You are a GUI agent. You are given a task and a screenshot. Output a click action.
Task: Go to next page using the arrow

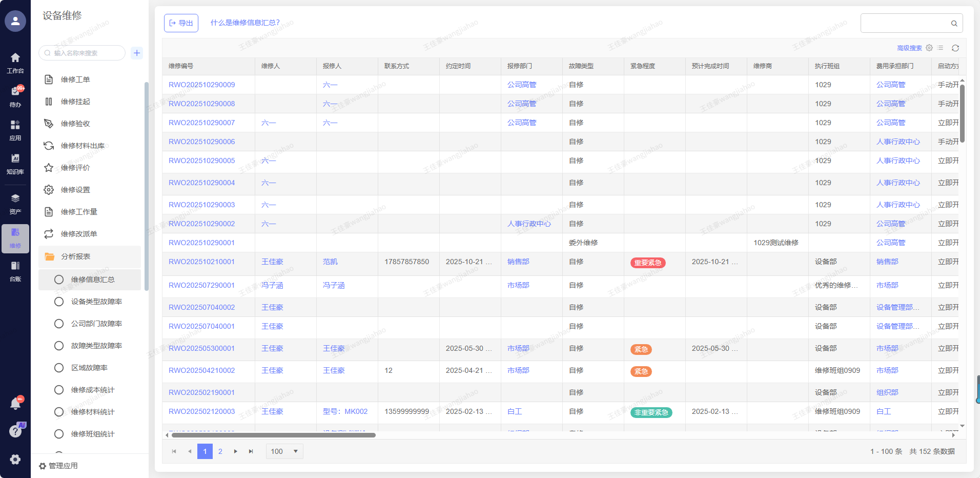(236, 451)
